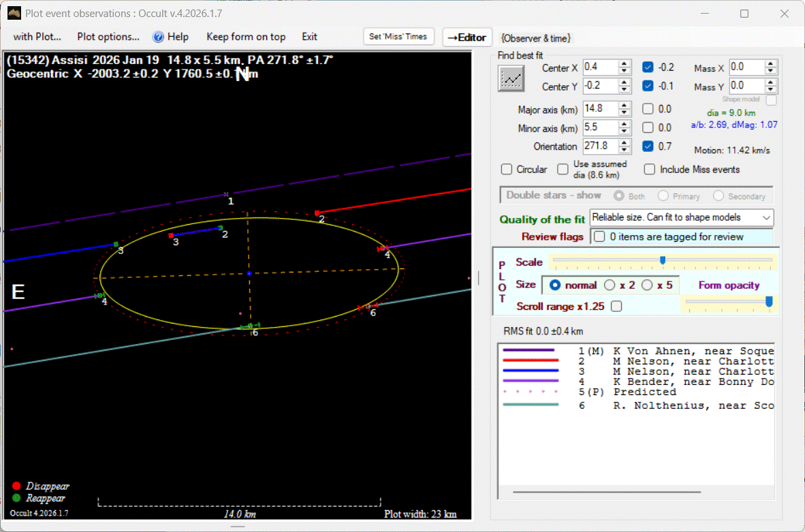
Task: Click the blue Help question mark icon
Action: point(158,37)
